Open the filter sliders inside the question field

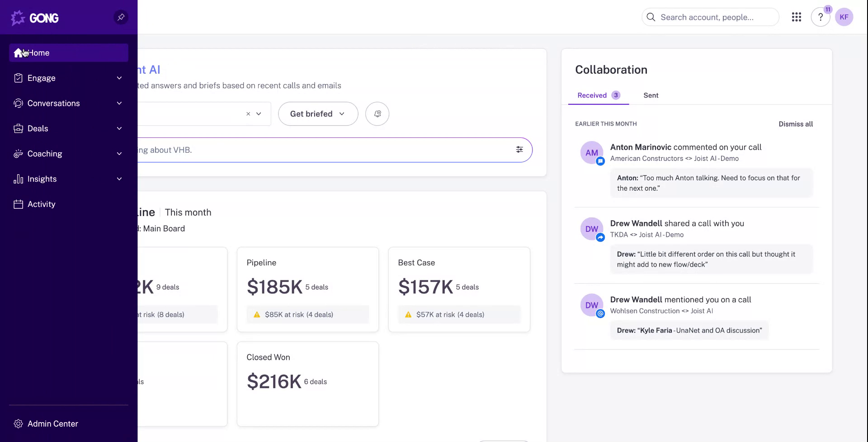click(519, 149)
